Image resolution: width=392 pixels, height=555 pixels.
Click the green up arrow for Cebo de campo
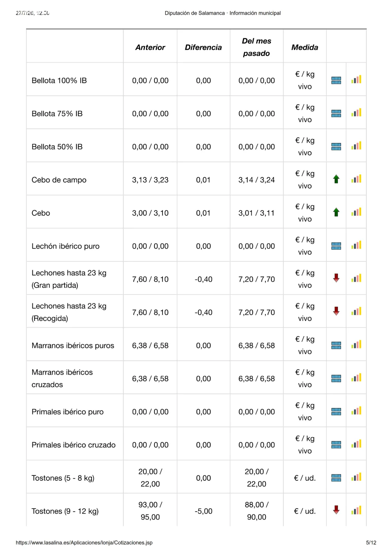[336, 179]
